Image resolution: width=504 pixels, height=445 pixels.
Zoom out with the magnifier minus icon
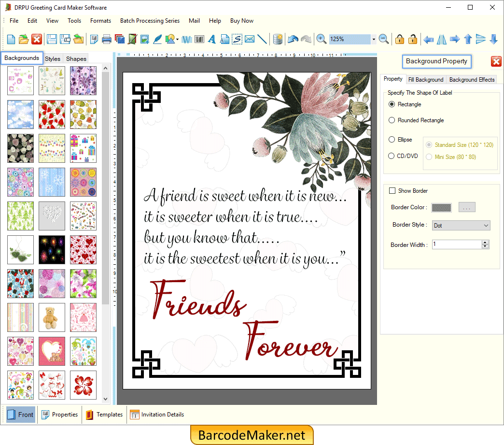point(384,39)
